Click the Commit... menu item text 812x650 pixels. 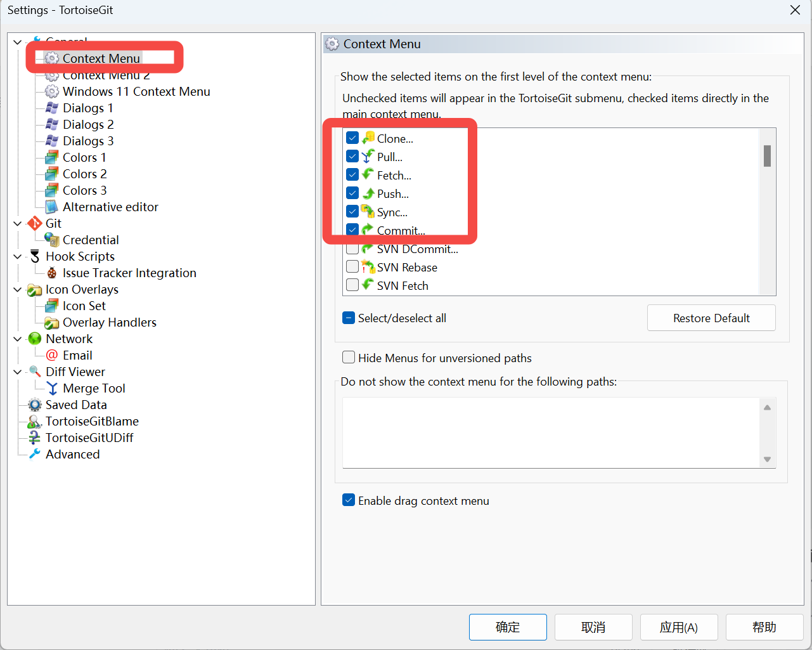click(401, 230)
